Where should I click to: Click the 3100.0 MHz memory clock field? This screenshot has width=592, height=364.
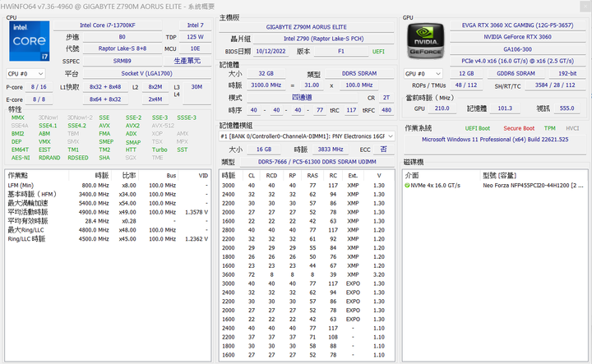[x=266, y=85]
